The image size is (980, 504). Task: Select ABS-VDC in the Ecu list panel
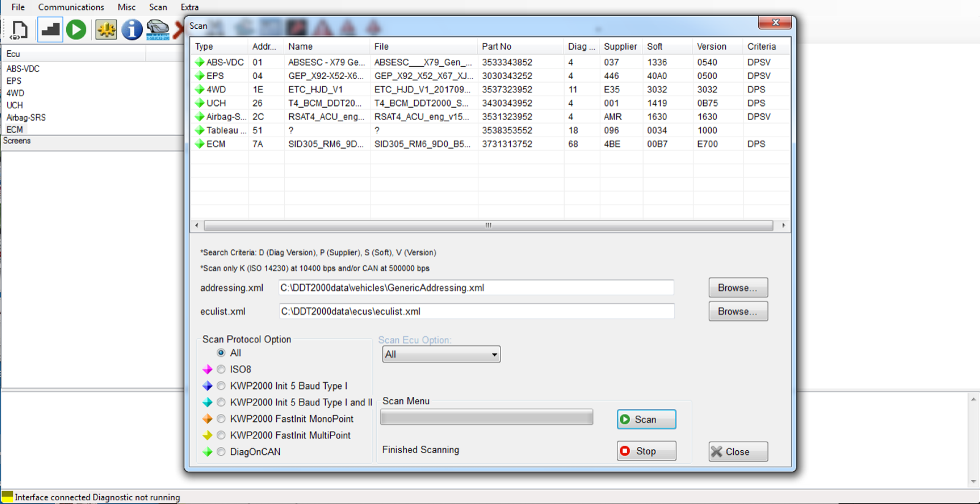(23, 69)
